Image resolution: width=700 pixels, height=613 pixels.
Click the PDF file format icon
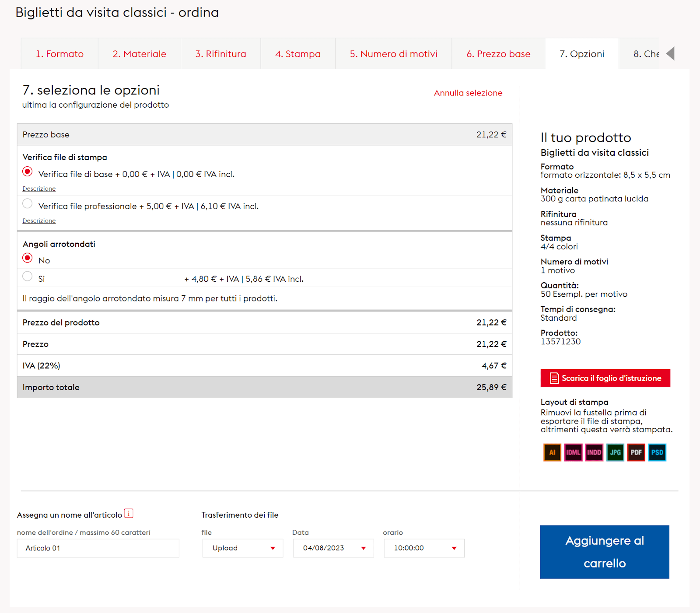pos(636,452)
